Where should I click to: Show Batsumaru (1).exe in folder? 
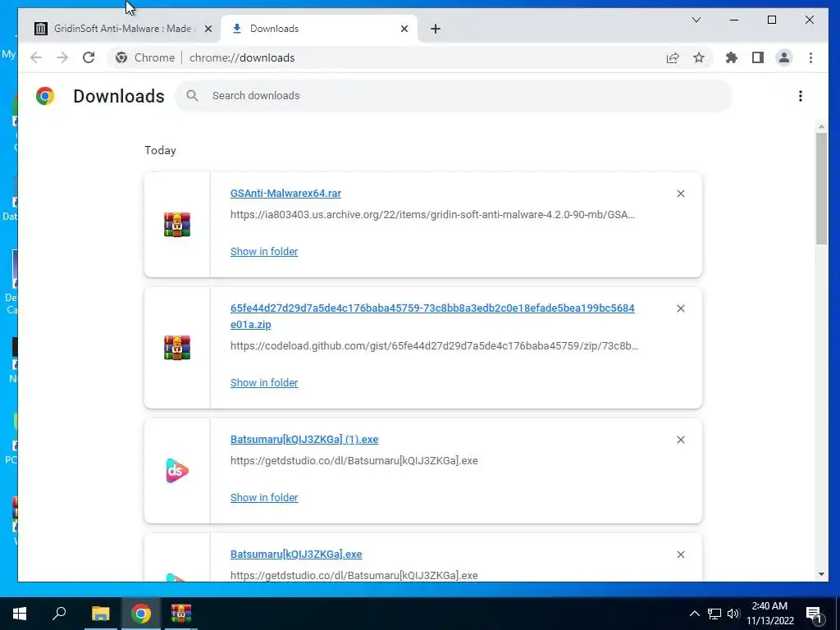pos(264,497)
